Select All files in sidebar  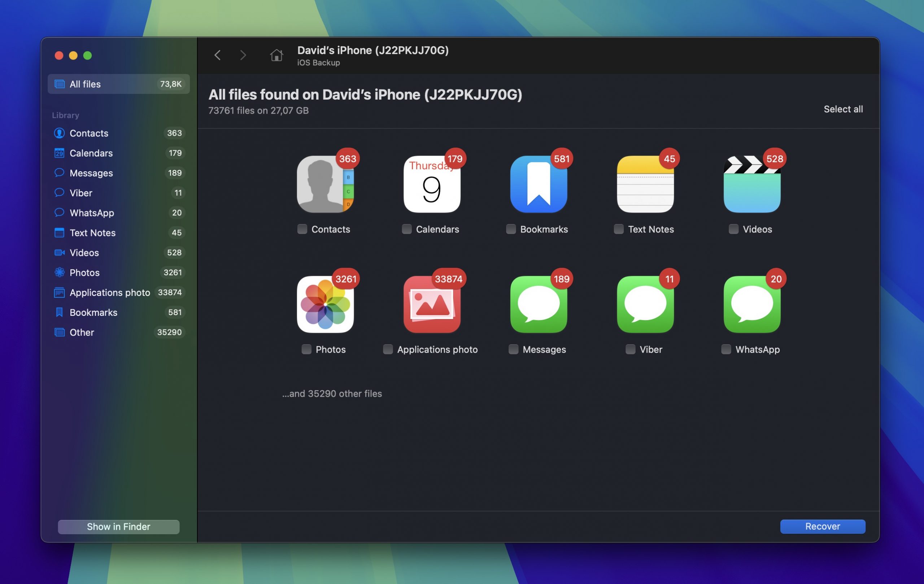(119, 84)
